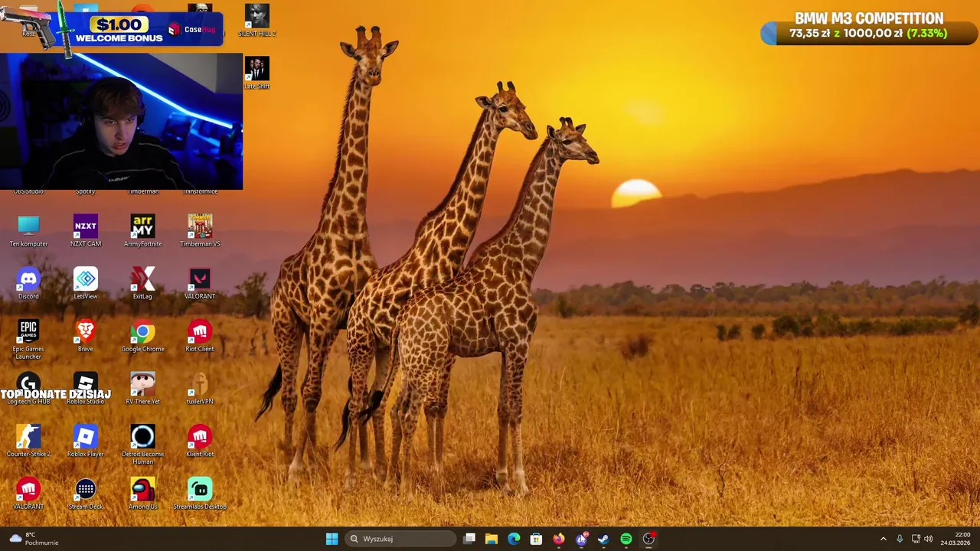
Task: Open the ExitLag desktop shortcut
Action: click(x=143, y=284)
